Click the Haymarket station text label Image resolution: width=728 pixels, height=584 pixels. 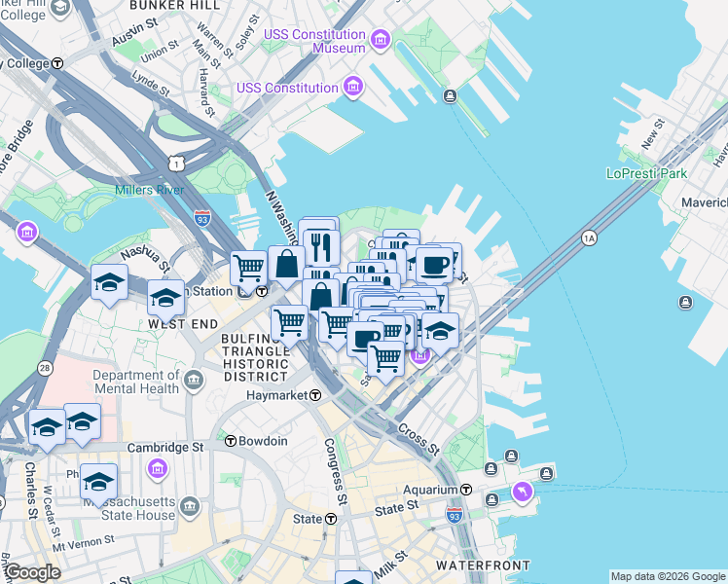pyautogui.click(x=277, y=395)
